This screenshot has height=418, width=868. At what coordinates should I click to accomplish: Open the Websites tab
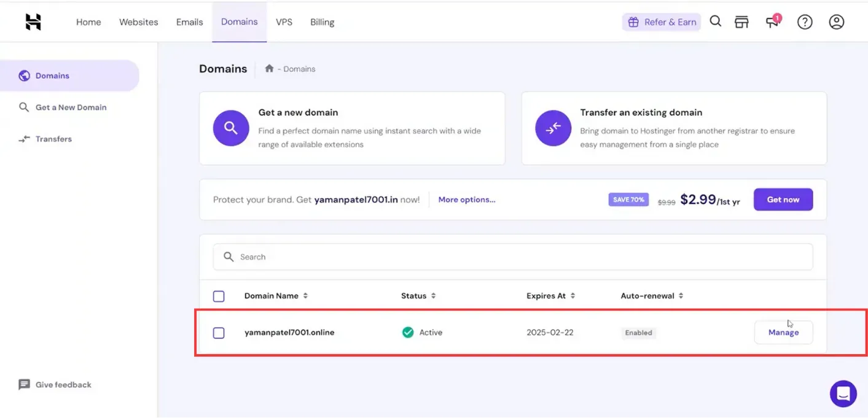coord(139,22)
